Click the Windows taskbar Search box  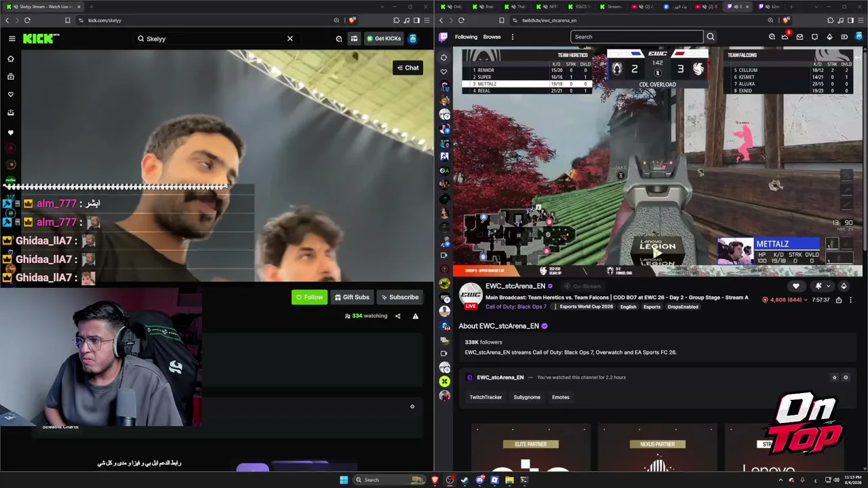[391, 480]
